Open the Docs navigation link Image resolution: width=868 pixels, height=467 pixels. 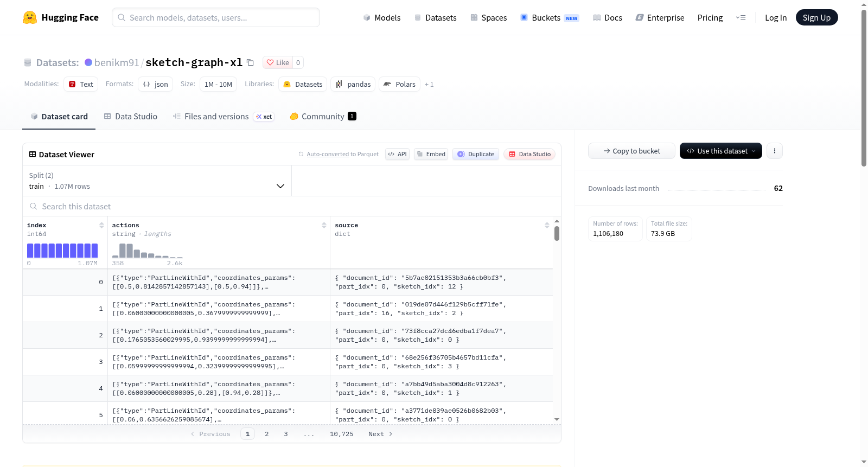coord(608,18)
